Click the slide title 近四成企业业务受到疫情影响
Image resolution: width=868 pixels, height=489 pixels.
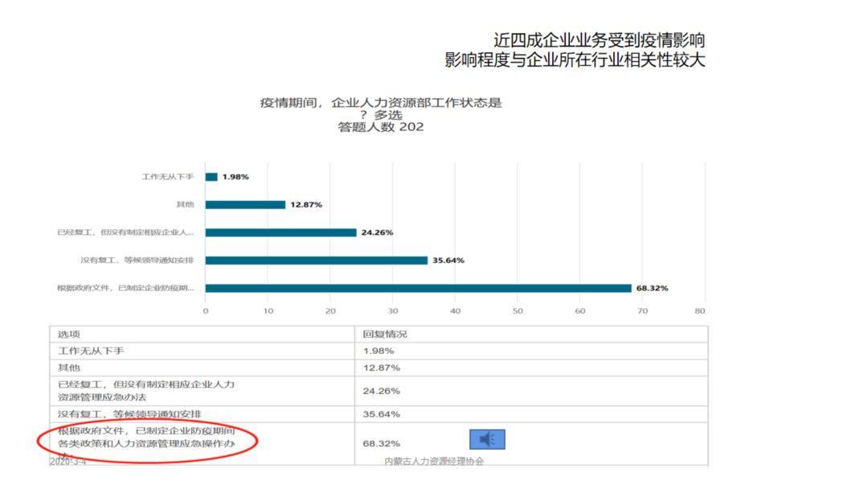coord(599,40)
